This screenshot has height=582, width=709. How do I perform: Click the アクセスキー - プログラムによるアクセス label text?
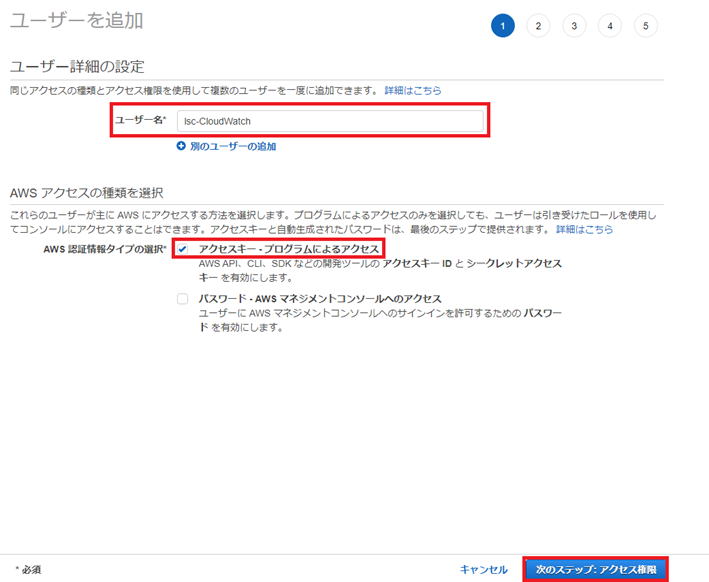(x=289, y=249)
